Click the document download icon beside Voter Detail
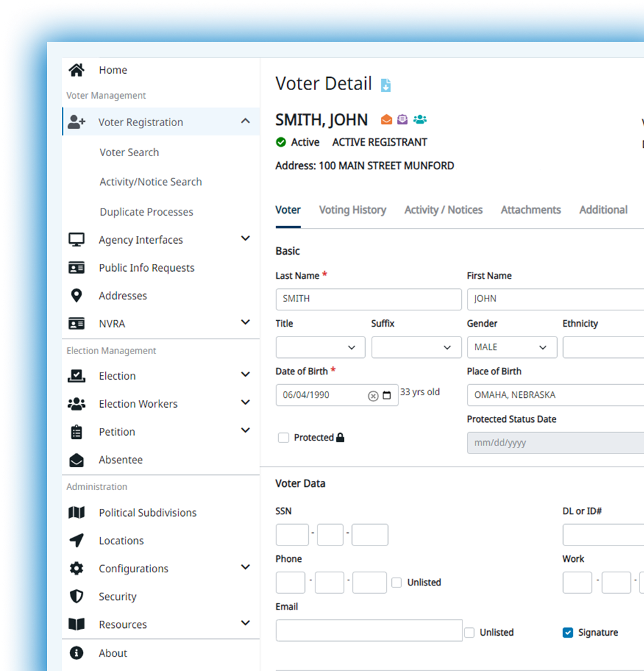This screenshot has height=671, width=644. [x=385, y=85]
